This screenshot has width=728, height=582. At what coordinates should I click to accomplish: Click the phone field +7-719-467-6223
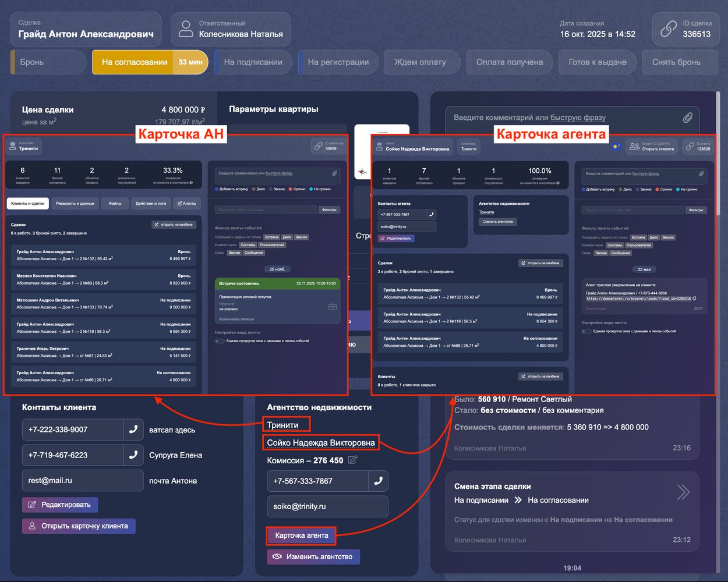[73, 455]
